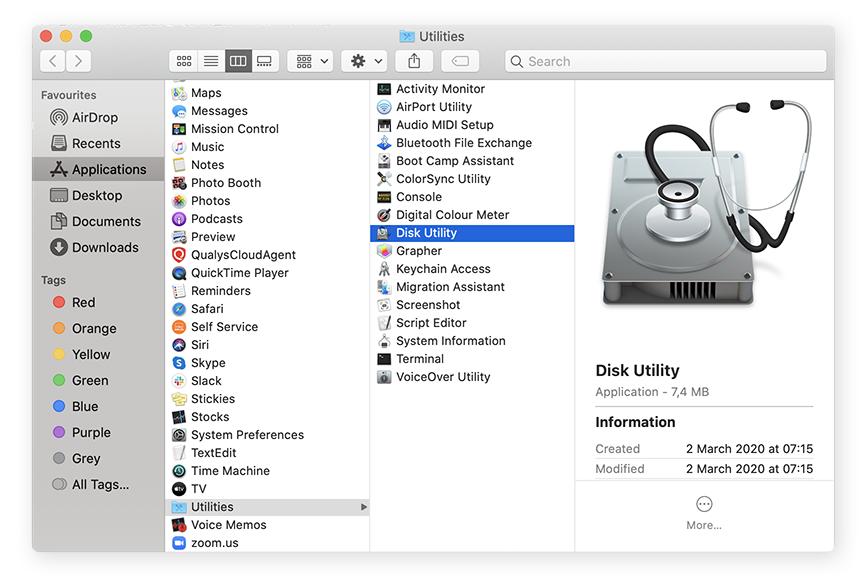The image size is (864, 582).
Task: Select the Grapher icon
Action: [384, 251]
